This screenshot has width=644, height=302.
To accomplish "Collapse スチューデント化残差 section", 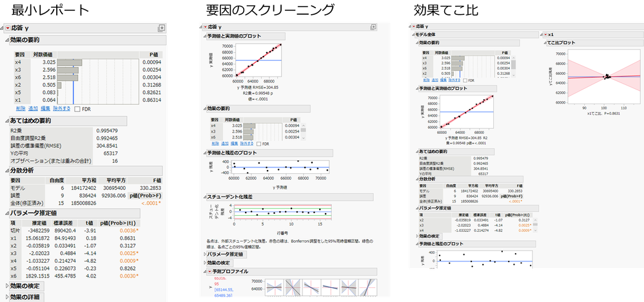I will [x=204, y=196].
